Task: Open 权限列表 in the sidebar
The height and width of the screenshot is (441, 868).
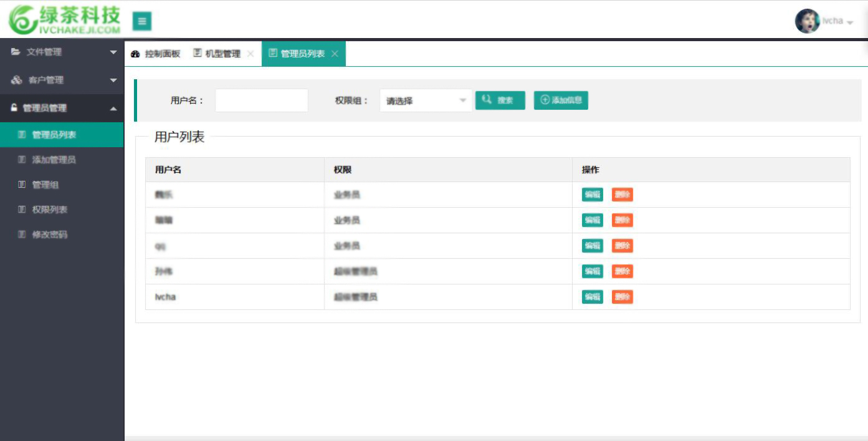Action: click(x=62, y=210)
